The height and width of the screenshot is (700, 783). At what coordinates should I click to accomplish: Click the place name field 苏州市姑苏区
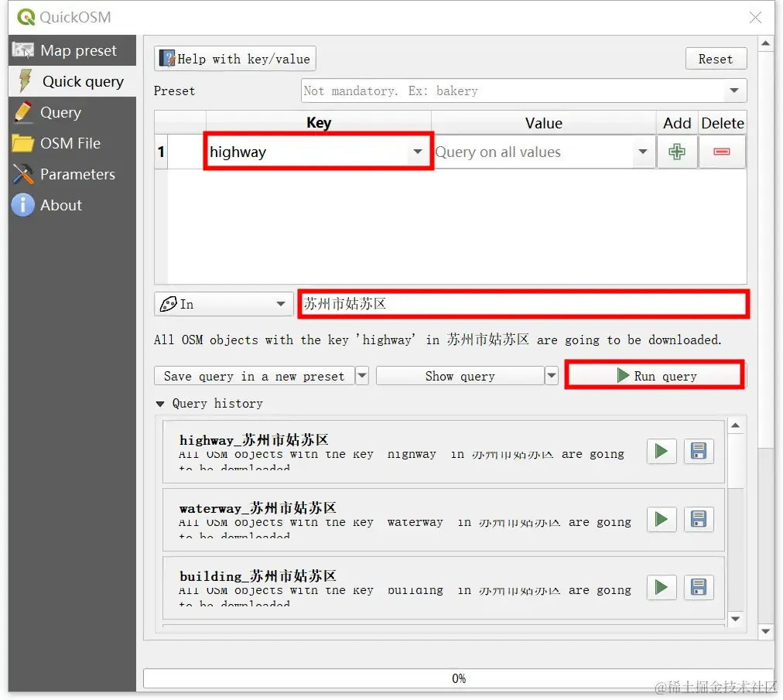tap(523, 303)
